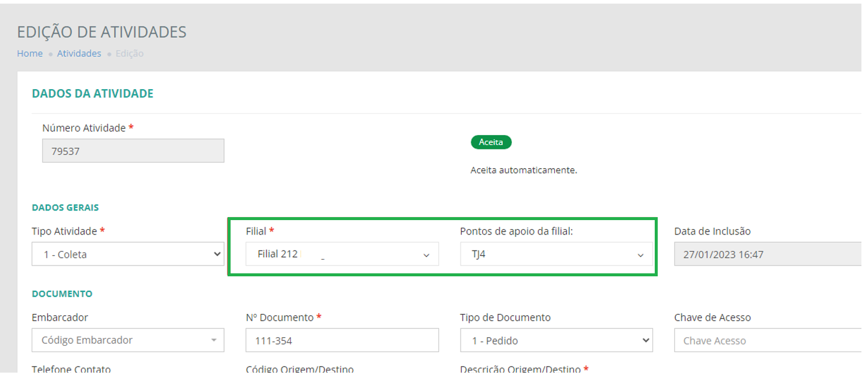Click the DOCUMENTO section heading
This screenshot has width=868, height=378.
[62, 294]
